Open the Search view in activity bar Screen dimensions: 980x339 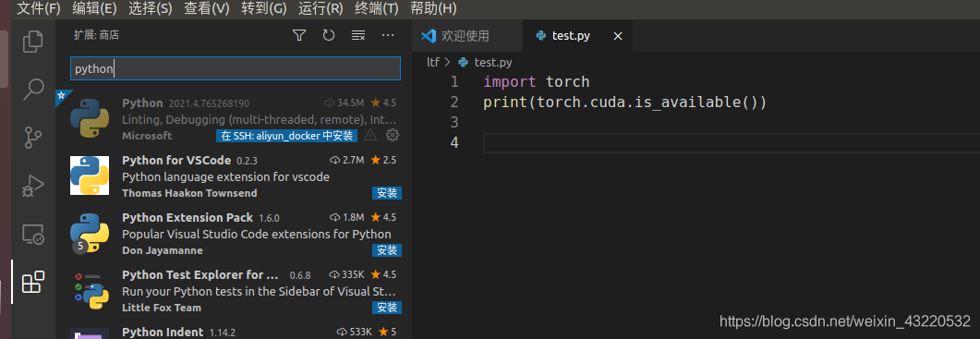(x=33, y=90)
